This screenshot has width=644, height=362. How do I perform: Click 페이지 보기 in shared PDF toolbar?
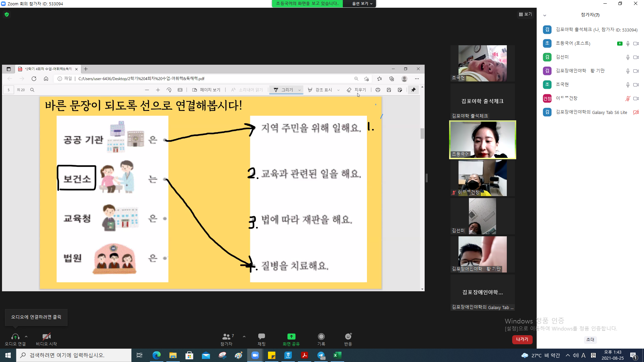point(206,90)
